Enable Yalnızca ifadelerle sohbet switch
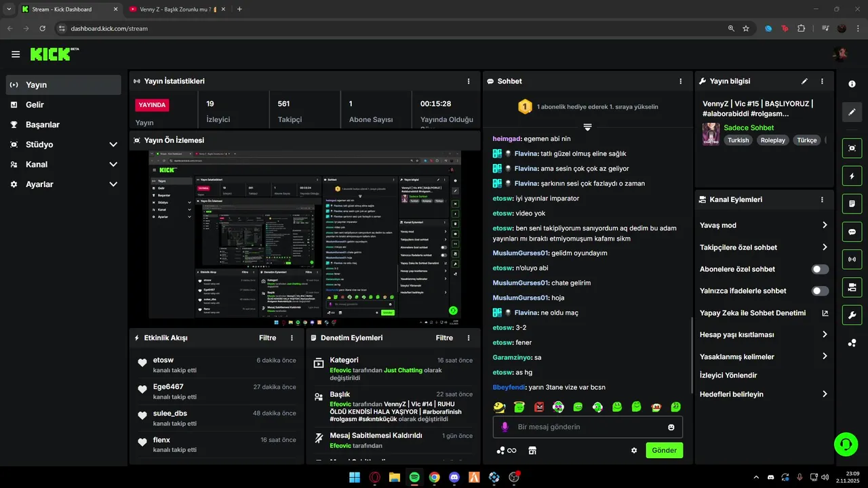The height and width of the screenshot is (488, 868). (820, 291)
